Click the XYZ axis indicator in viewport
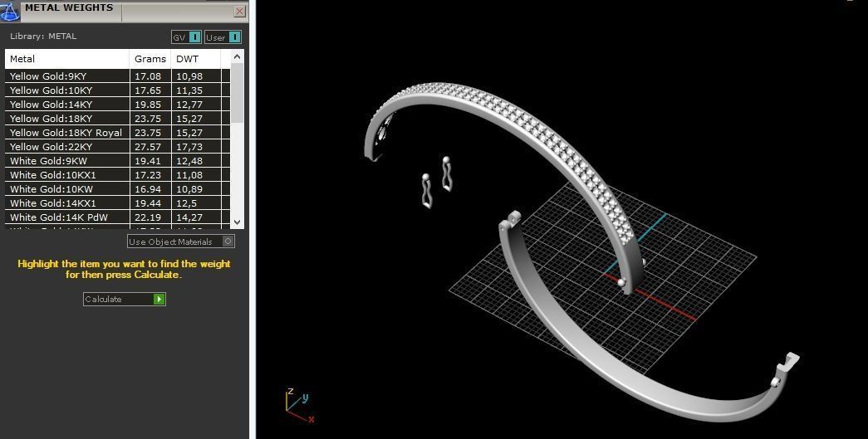 tap(299, 406)
